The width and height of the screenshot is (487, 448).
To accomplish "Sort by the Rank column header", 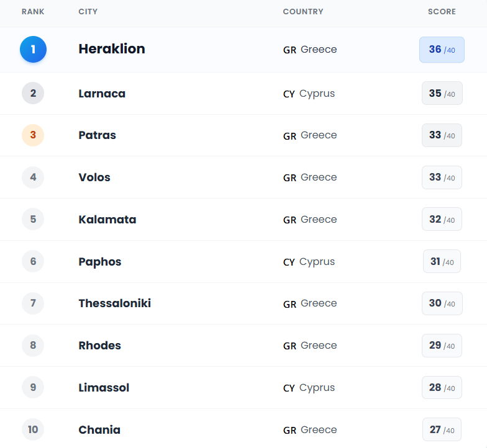I will 33,12.
